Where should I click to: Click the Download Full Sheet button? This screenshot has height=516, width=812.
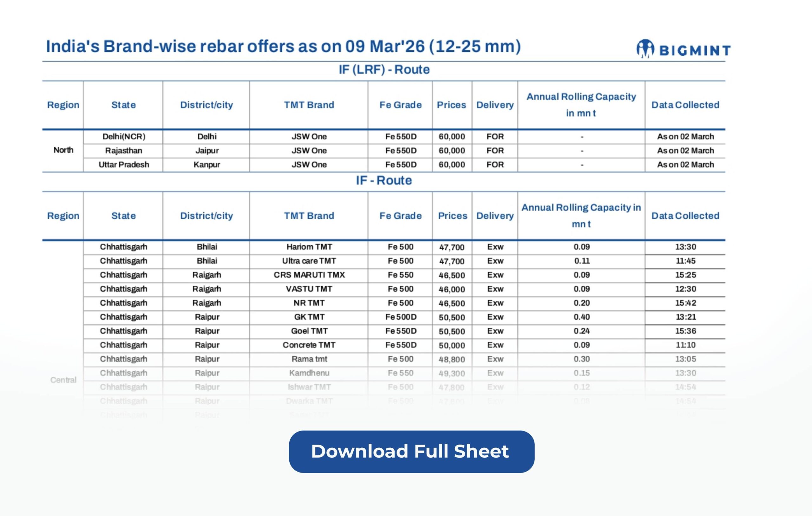tap(411, 452)
